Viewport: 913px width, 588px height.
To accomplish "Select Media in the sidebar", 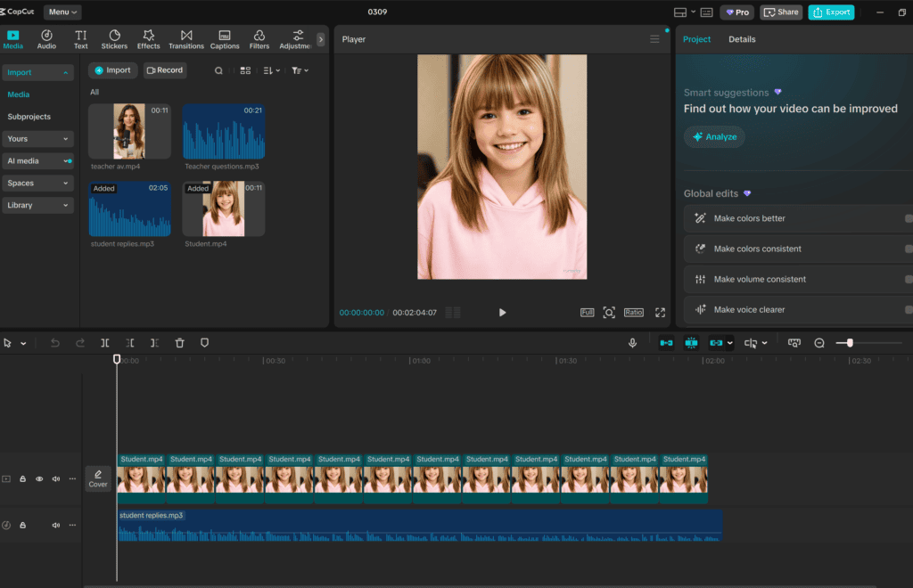I will [x=19, y=94].
